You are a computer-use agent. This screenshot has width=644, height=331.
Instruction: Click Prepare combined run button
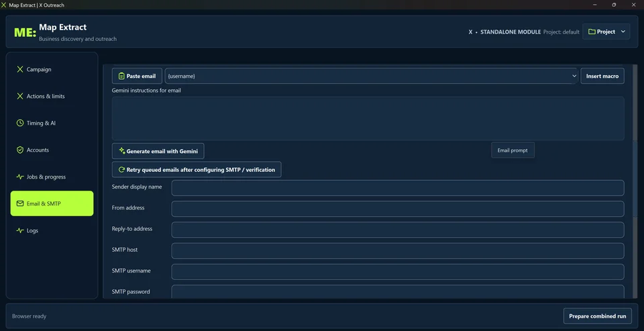[597, 316]
